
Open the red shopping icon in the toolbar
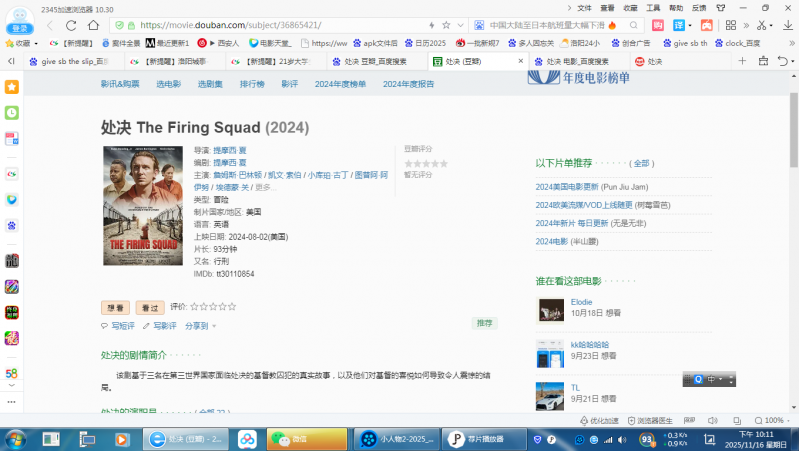658,25
